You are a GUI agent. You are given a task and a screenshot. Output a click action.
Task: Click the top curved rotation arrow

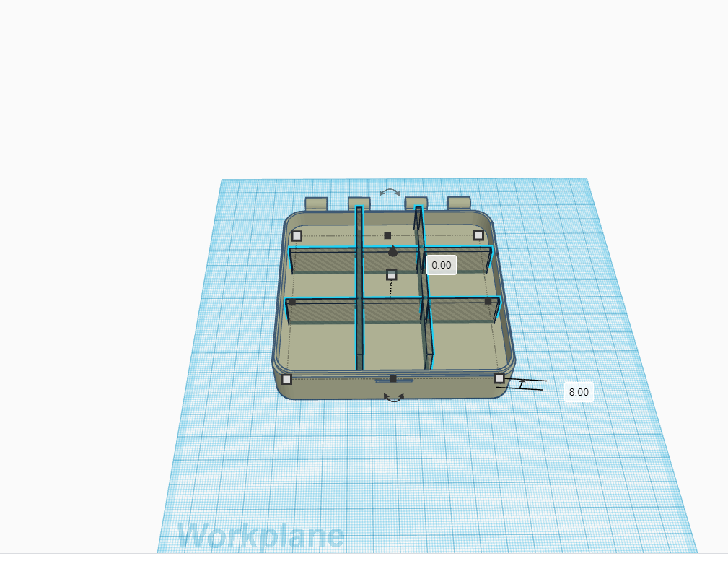390,192
